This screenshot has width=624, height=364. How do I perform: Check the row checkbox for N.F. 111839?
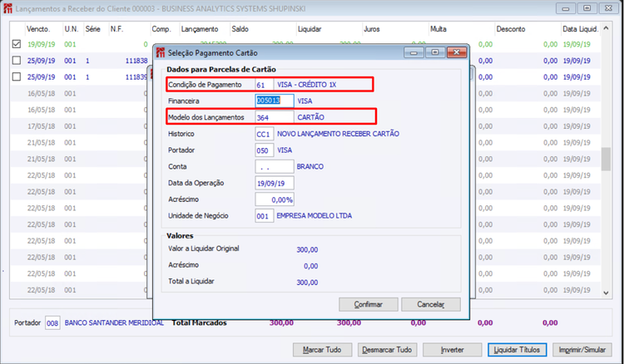17,76
